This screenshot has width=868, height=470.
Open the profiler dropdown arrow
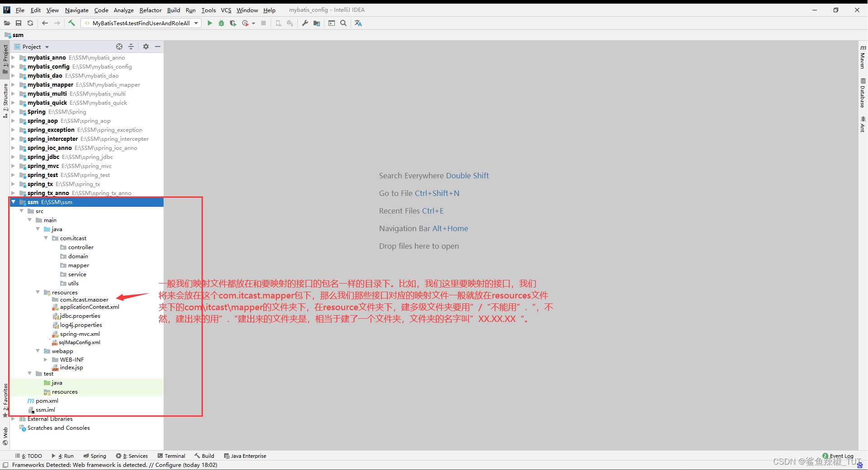pyautogui.click(x=253, y=23)
